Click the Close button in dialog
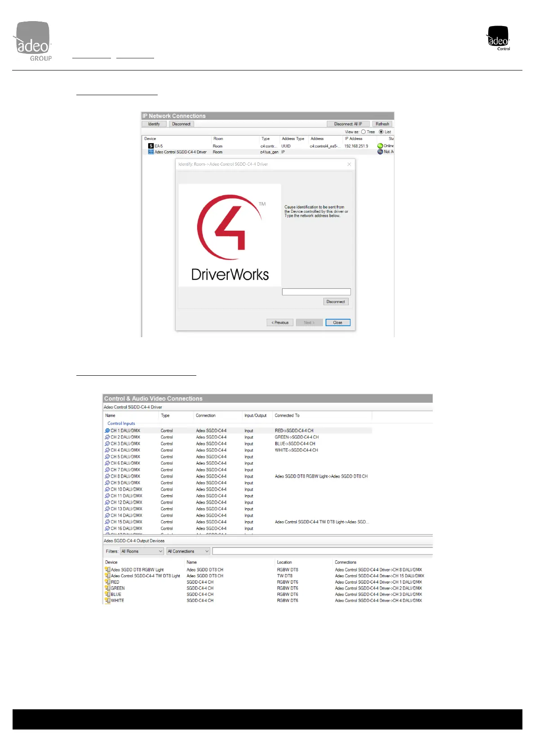This screenshot has height=756, width=535. point(338,323)
